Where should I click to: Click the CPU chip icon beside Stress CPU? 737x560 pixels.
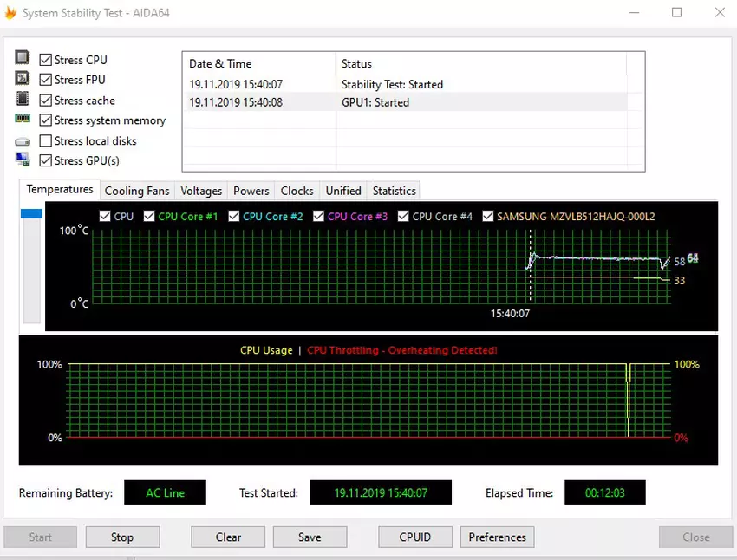tap(23, 59)
